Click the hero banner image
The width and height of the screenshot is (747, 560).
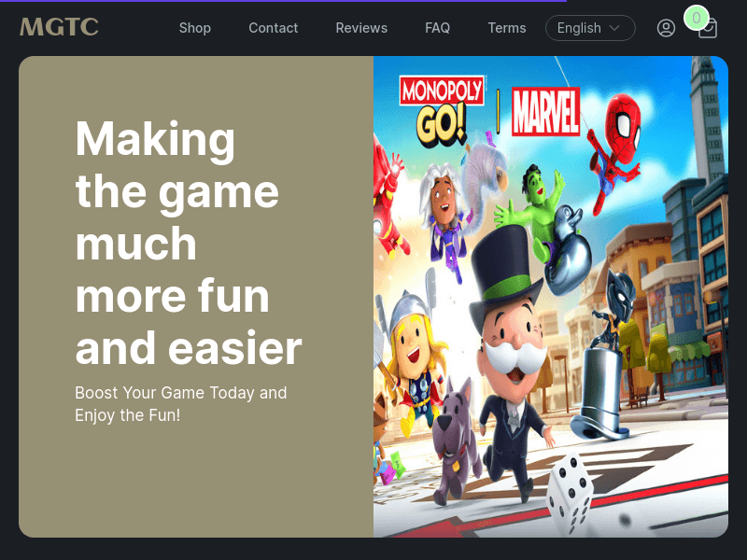coord(551,297)
